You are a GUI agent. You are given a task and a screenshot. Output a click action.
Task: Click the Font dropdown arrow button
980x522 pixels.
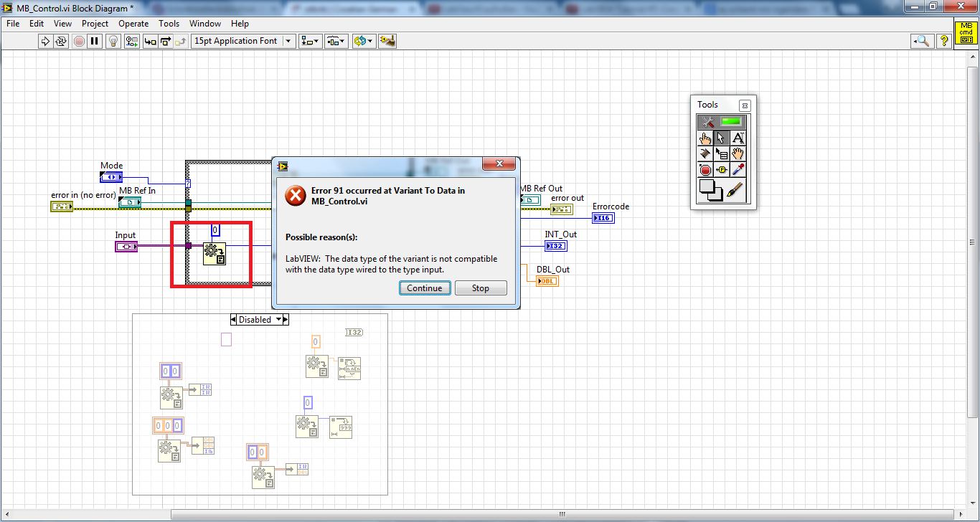pos(288,41)
